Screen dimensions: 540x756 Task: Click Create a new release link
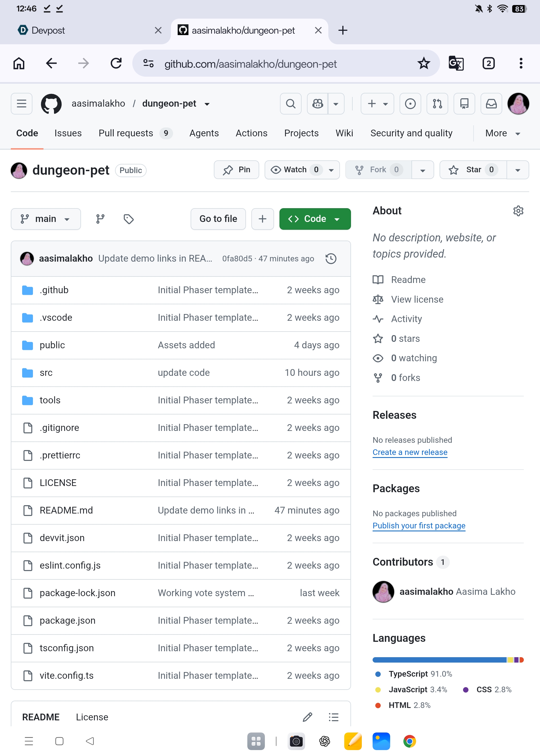(410, 452)
